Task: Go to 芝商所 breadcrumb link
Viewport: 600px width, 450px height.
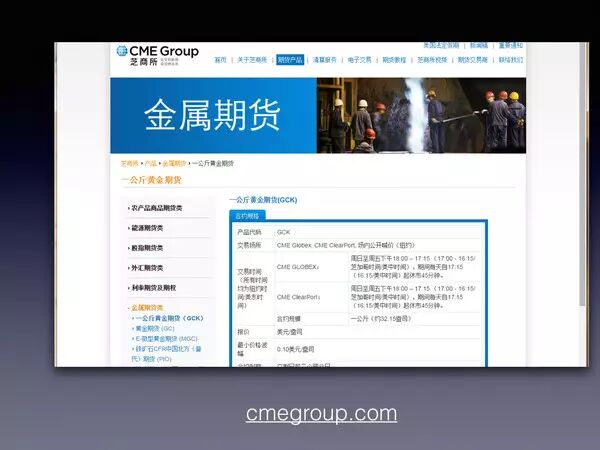Action: click(129, 163)
